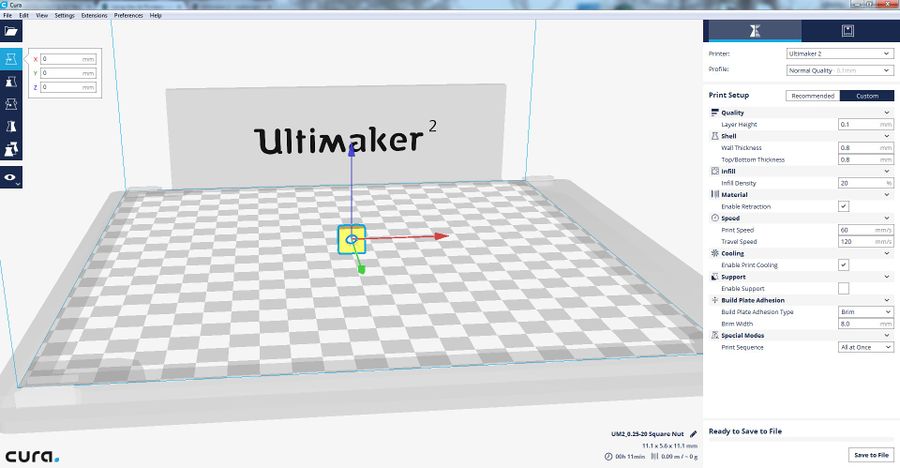The width and height of the screenshot is (900, 468).
Task: Click the X position input field
Action: click(68, 59)
